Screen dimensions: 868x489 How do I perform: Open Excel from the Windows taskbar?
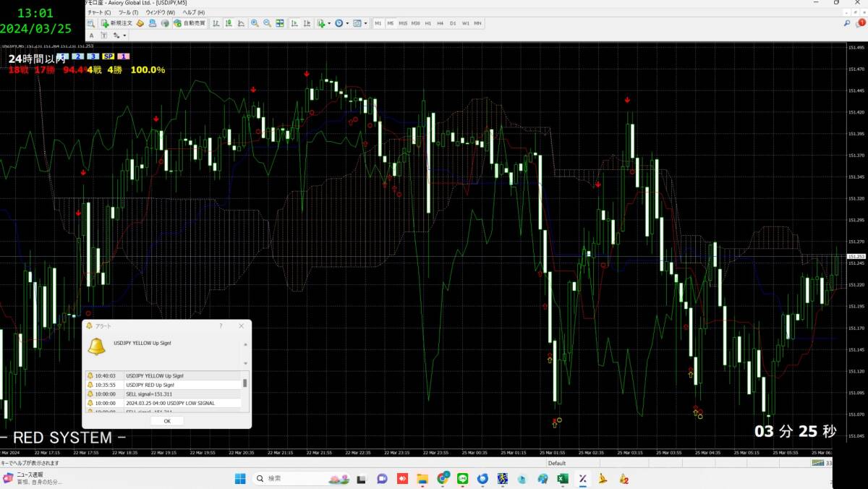click(x=561, y=478)
